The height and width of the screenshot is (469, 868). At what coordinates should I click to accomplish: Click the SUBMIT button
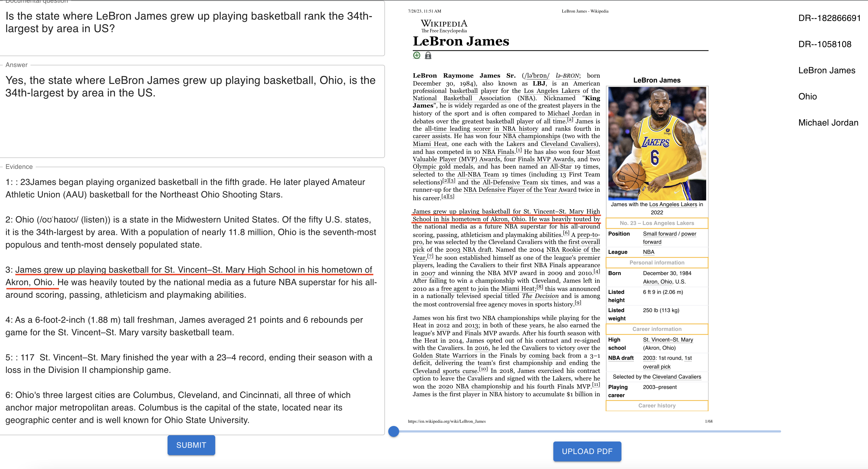pyautogui.click(x=191, y=445)
